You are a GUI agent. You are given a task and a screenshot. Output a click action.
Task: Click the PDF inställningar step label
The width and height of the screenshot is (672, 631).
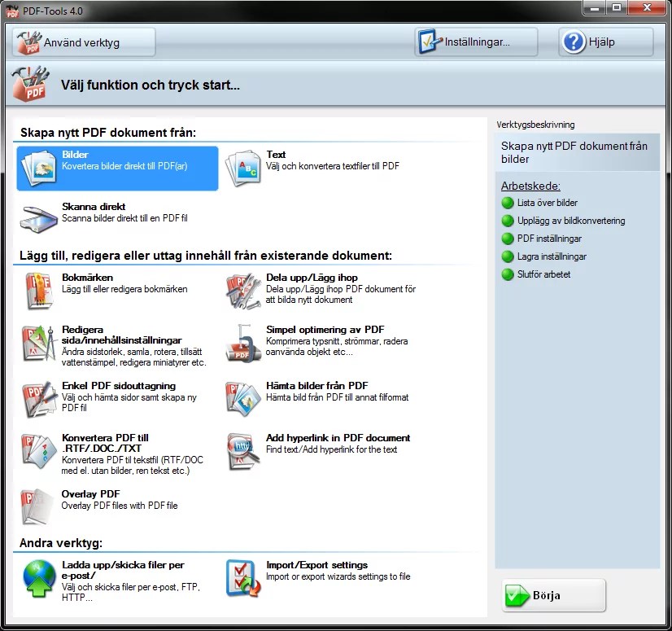549,239
